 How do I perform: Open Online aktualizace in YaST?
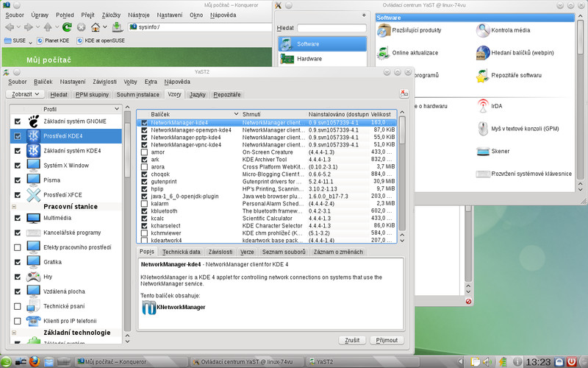point(408,52)
